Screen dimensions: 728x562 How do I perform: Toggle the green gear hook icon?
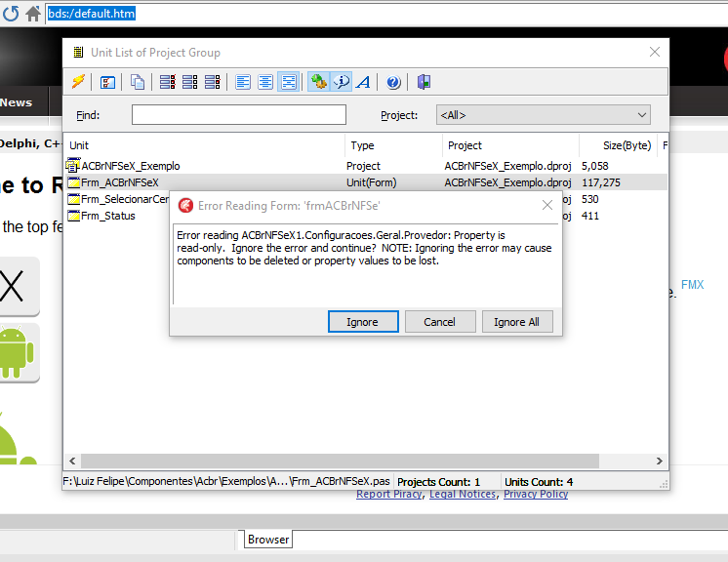coord(318,82)
